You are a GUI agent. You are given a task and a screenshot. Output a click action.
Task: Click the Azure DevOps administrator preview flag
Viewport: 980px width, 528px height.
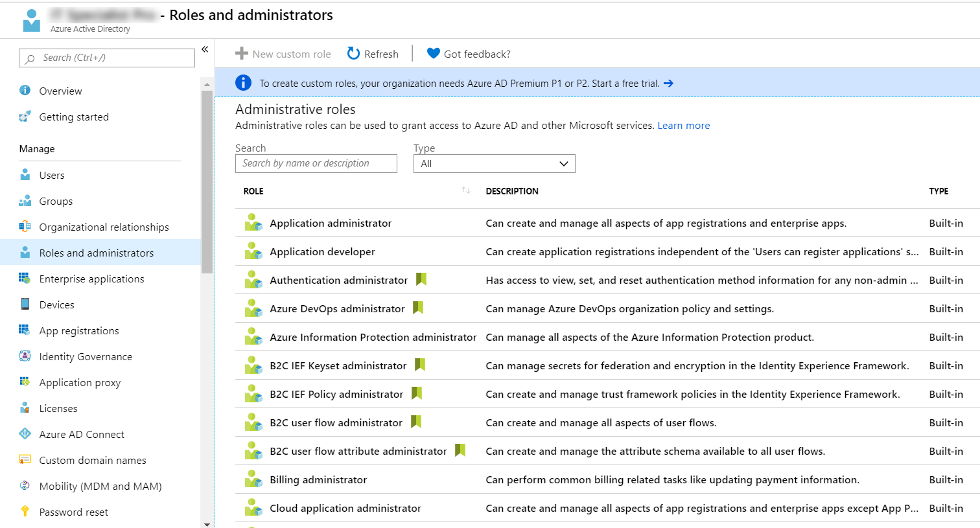pos(418,308)
